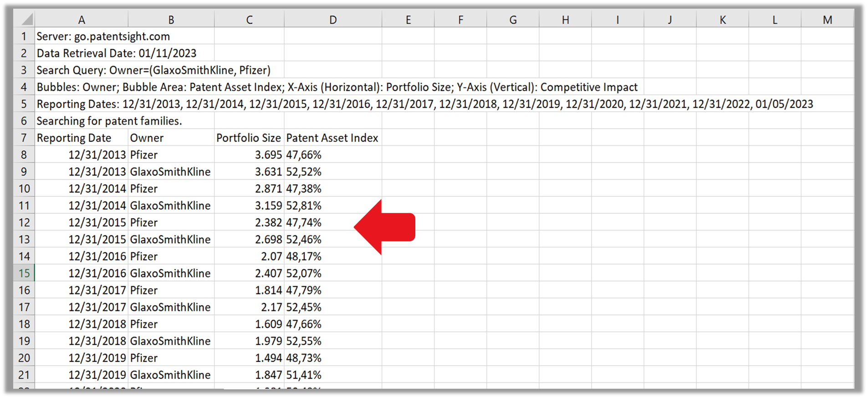The image size is (868, 398).
Task: Click portfolio size value 2.382
Action: click(249, 222)
